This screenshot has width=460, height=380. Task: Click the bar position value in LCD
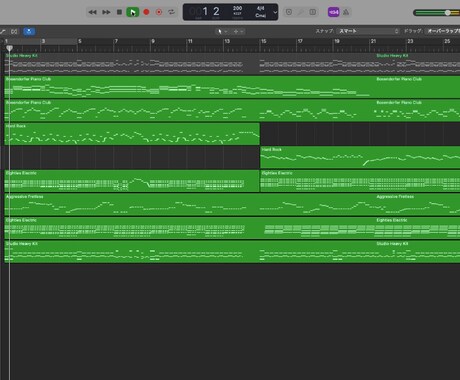[205, 11]
